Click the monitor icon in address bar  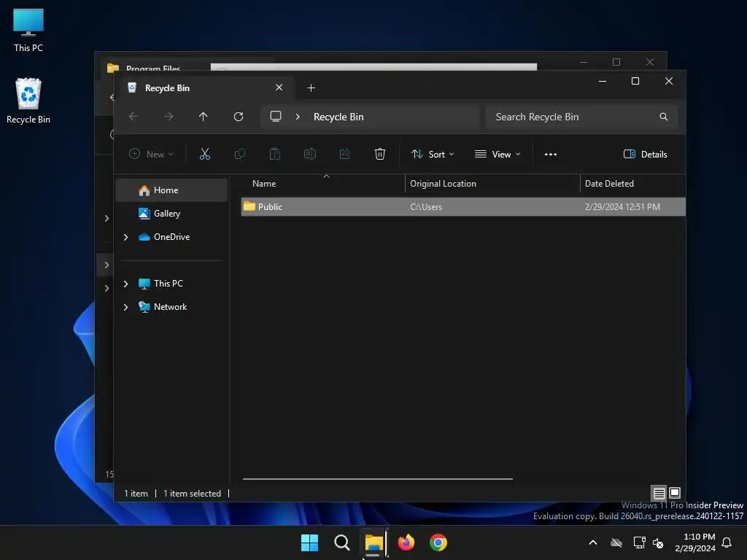(276, 117)
